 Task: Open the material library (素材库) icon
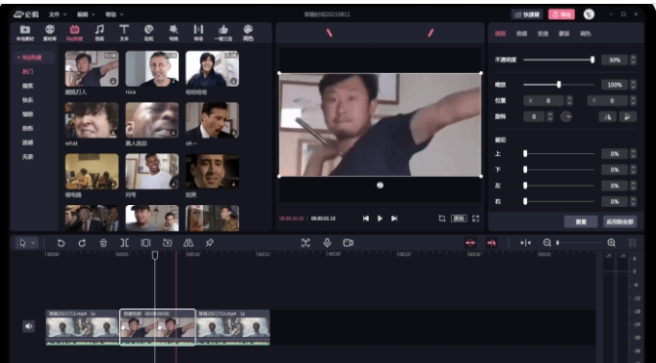[50, 30]
